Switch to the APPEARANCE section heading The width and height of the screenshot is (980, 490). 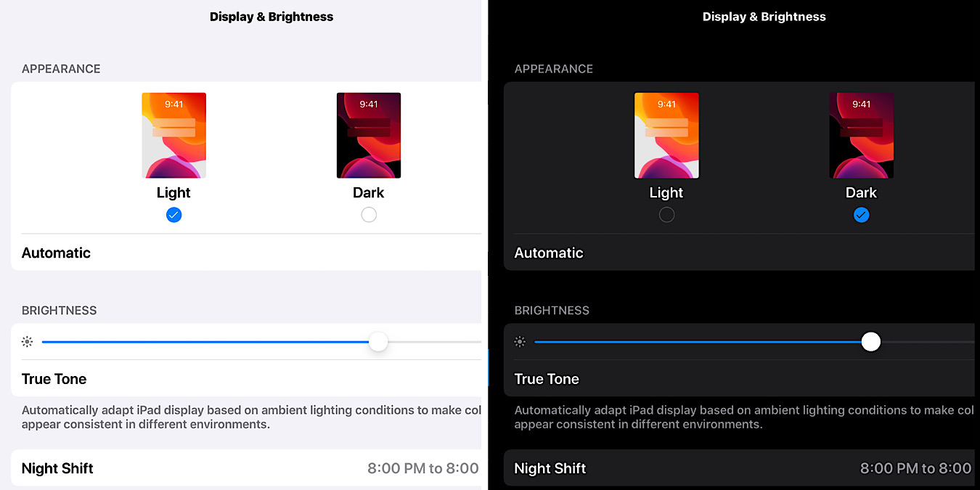tap(61, 68)
